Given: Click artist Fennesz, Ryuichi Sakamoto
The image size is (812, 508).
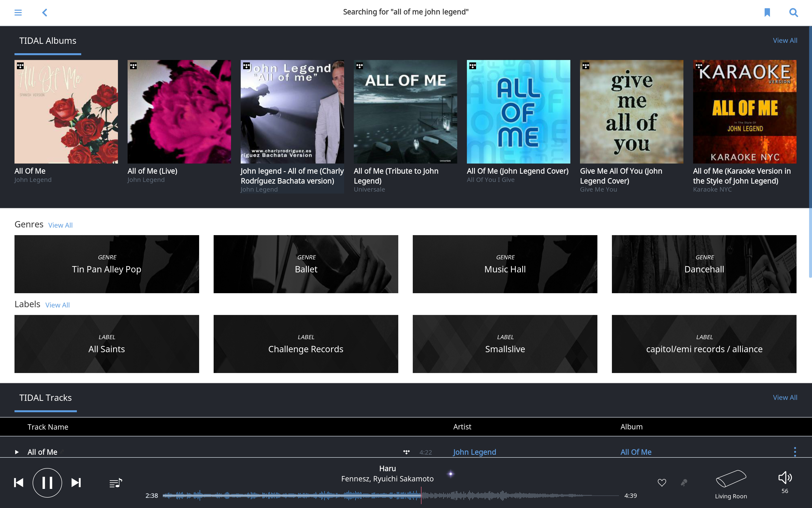Looking at the screenshot, I should pyautogui.click(x=387, y=479).
